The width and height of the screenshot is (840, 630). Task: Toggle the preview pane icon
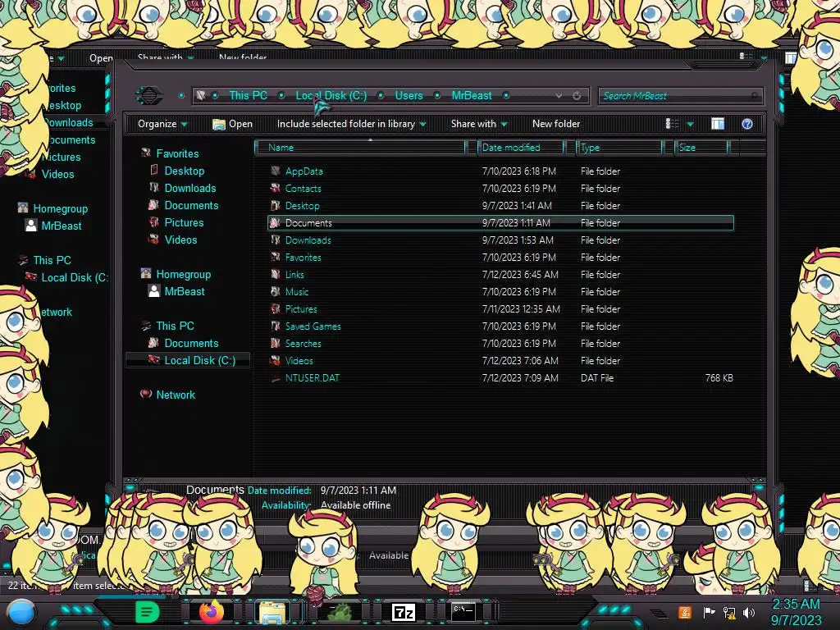tap(718, 124)
